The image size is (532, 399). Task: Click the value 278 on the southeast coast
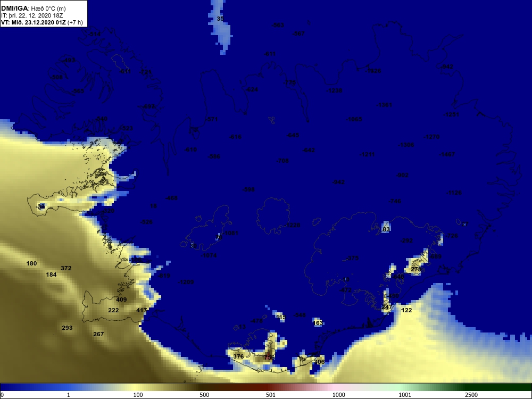point(416,269)
